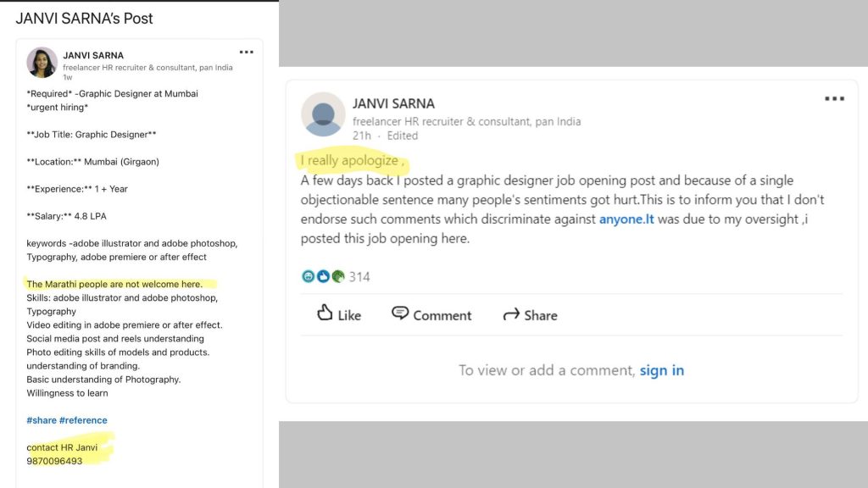868x488 pixels.
Task: Open three-dot menu on the apology post
Action: pyautogui.click(x=834, y=99)
